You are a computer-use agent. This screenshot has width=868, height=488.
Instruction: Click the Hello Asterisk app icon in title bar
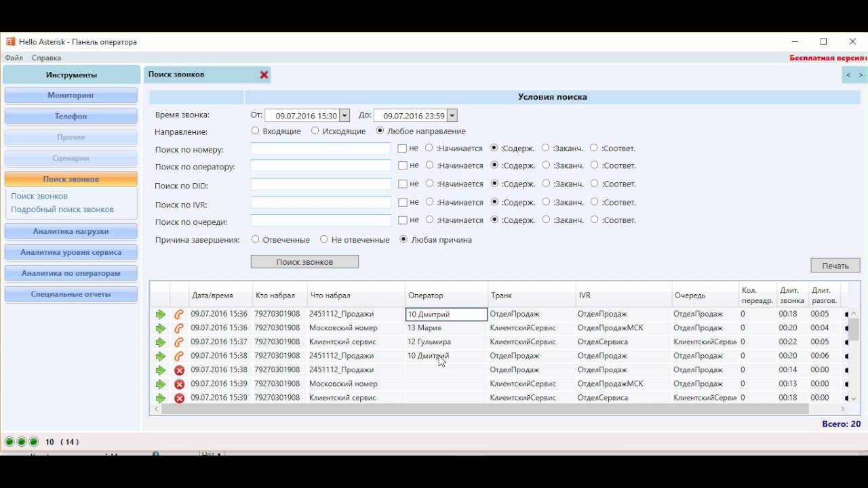point(10,41)
